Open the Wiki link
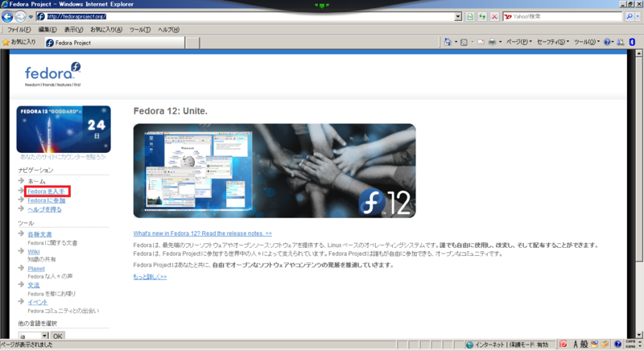Image resolution: width=644 pixels, height=351 pixels. pos(34,252)
